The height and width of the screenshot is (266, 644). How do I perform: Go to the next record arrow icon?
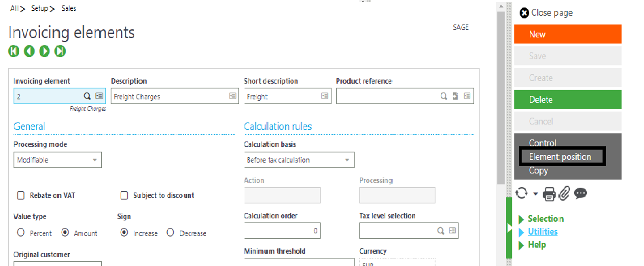45,52
